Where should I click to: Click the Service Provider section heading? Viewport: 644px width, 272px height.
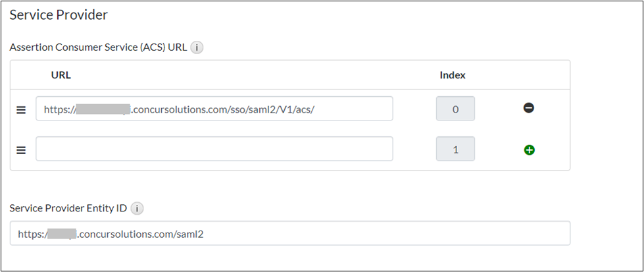(59, 14)
